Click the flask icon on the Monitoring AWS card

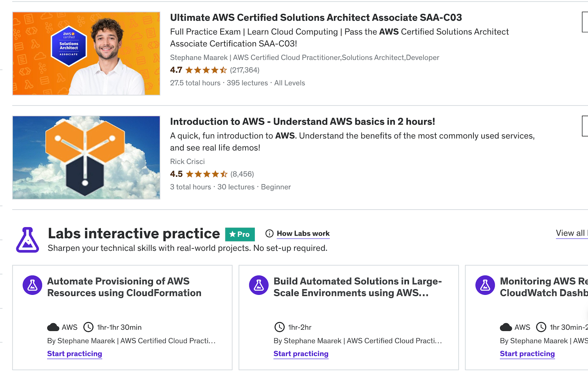[x=485, y=285]
